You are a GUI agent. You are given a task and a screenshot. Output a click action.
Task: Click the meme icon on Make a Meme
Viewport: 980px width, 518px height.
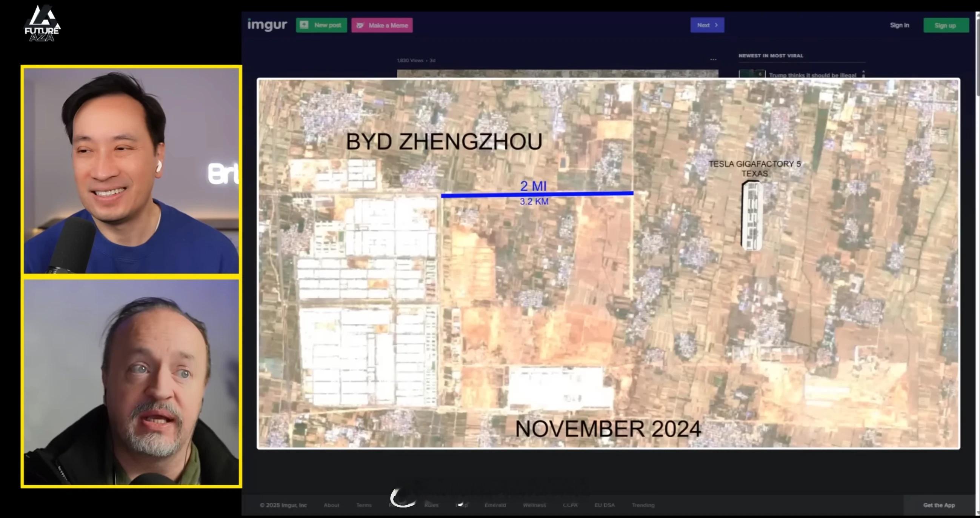360,26
